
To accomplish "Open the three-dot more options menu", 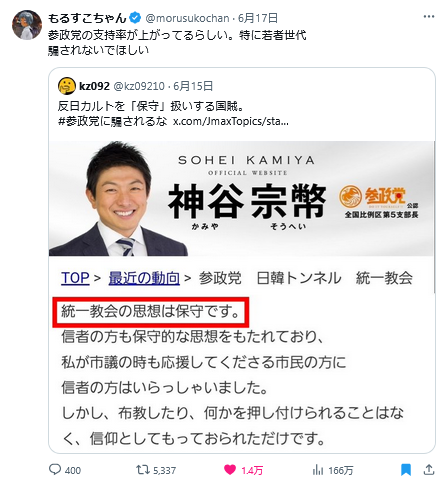I will (x=429, y=17).
